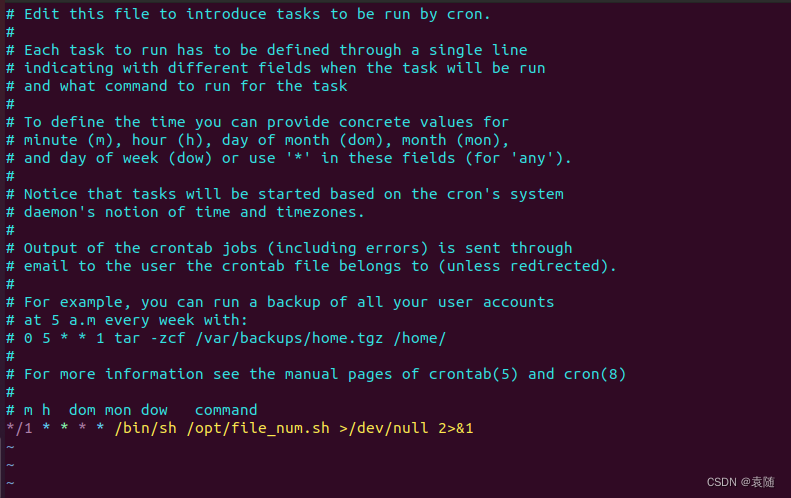Click the /bin/sh interpreter in the cron entry
Image resolution: width=791 pixels, height=498 pixels.
146,428
